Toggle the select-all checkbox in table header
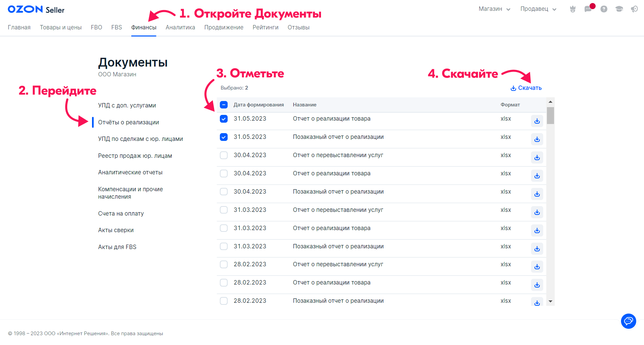The height and width of the screenshot is (345, 644). [224, 105]
